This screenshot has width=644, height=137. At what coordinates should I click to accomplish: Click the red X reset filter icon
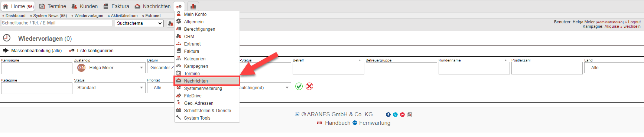tap(309, 86)
